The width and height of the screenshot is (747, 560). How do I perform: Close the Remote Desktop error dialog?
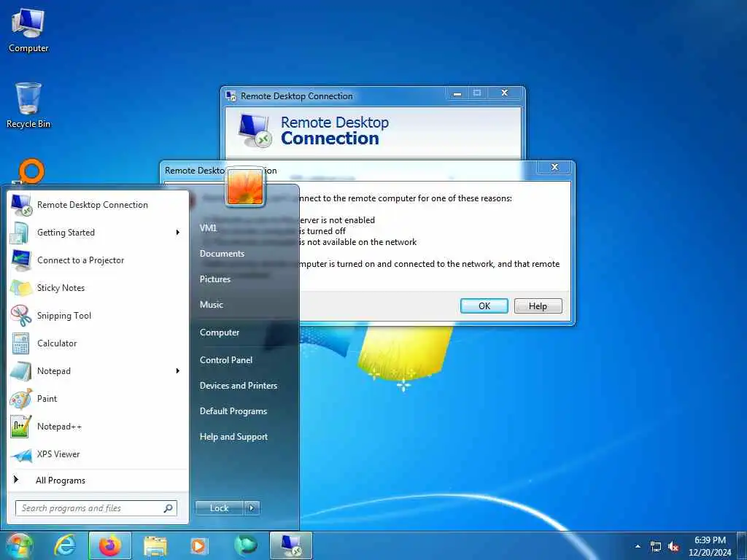click(554, 167)
